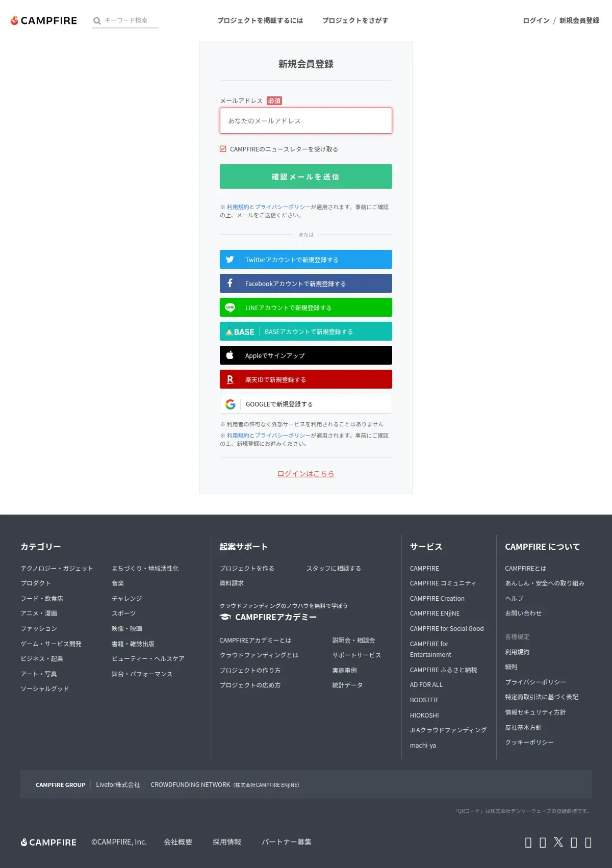Click the email address input field

[306, 121]
